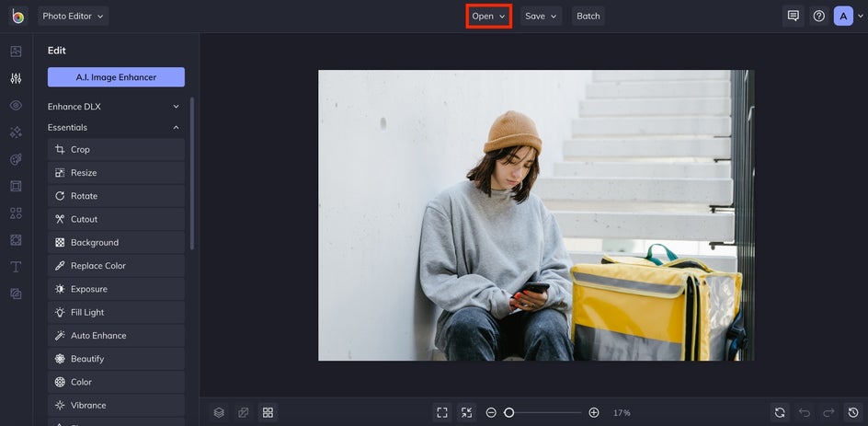Click the zoom slider handle
This screenshot has width=868, height=426.
coord(508,412)
